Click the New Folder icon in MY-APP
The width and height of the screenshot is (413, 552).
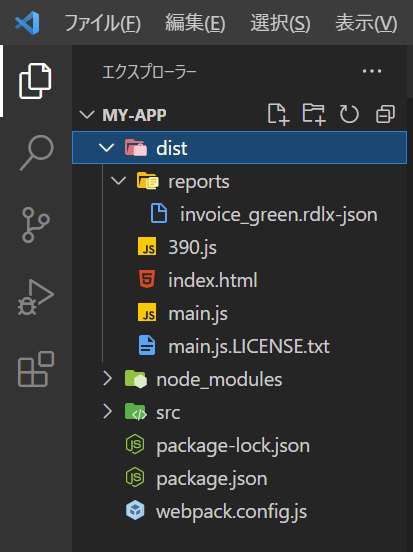point(314,114)
